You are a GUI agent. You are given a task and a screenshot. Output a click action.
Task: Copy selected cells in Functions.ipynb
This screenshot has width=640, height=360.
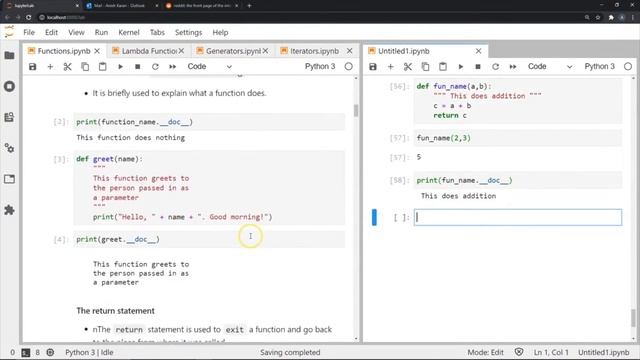[x=85, y=67]
